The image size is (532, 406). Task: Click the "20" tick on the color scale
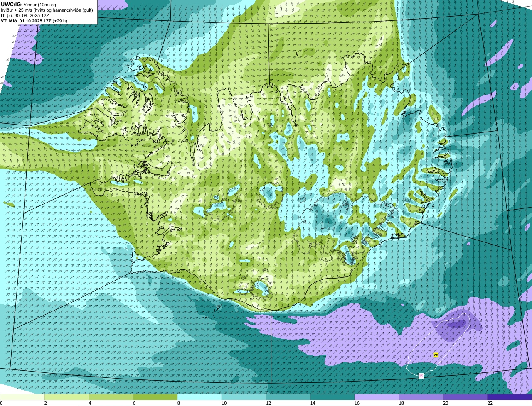click(446, 403)
